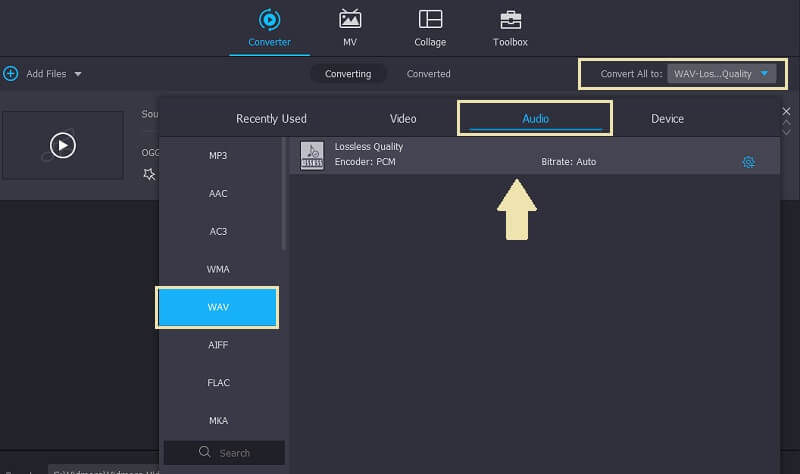
Task: Open the Device format tab
Action: (667, 119)
